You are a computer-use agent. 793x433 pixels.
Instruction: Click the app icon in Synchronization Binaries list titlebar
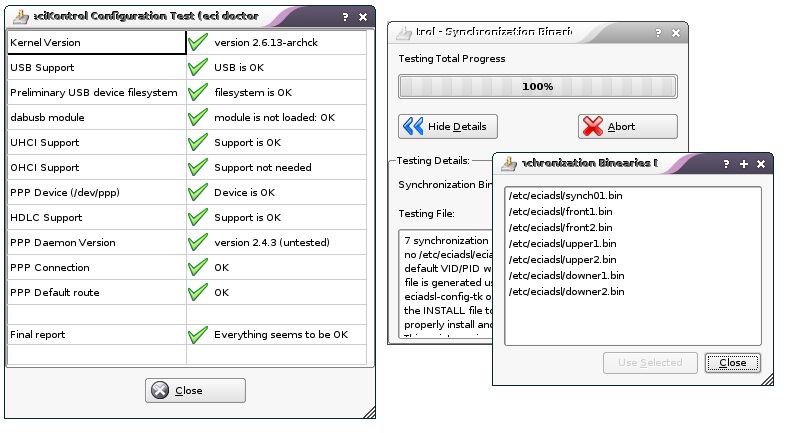509,163
